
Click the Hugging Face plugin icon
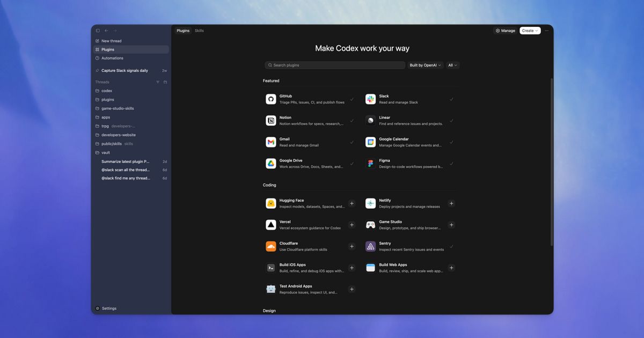pyautogui.click(x=271, y=203)
